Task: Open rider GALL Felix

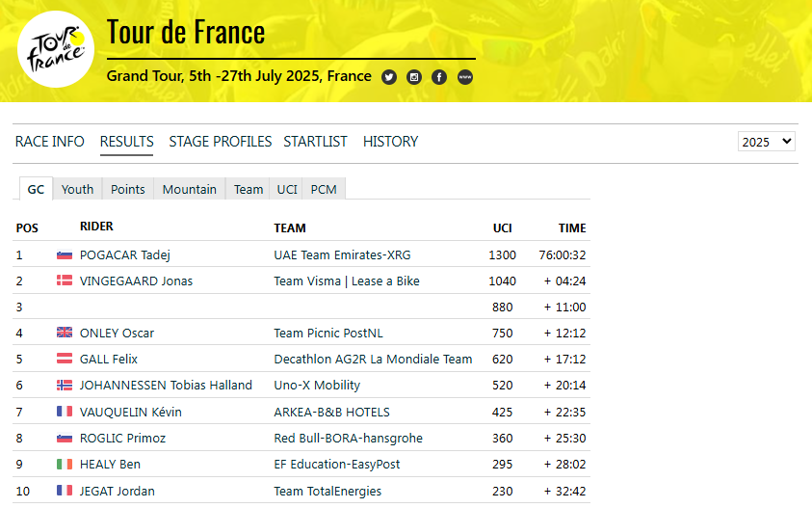Action: click(x=109, y=359)
